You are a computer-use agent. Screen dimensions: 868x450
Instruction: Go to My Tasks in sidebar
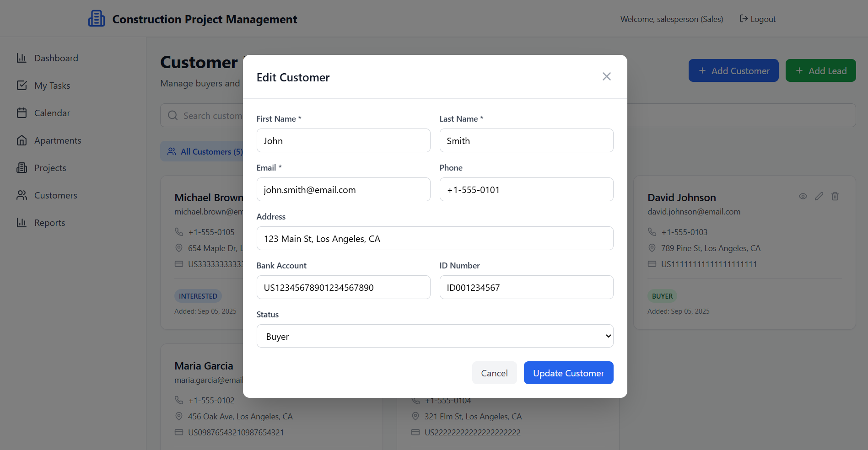point(52,86)
